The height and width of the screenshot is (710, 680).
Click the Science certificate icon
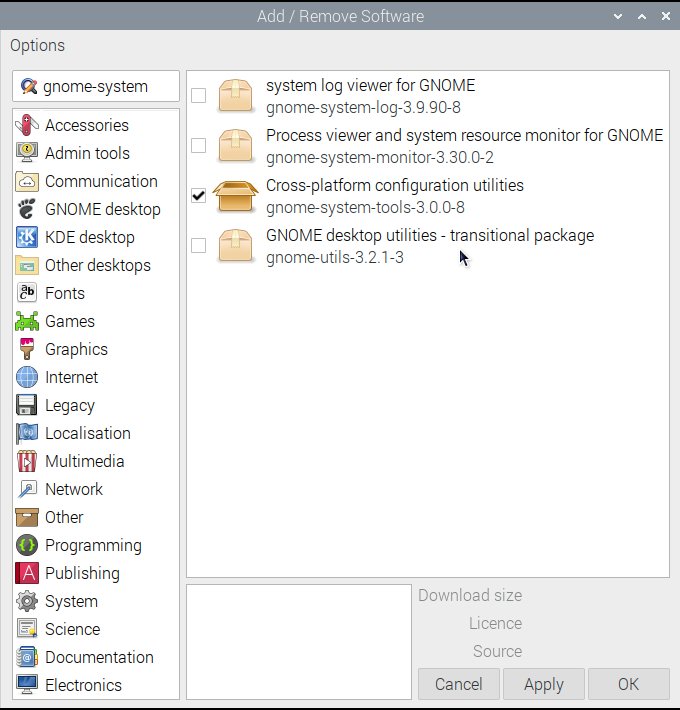pos(27,629)
